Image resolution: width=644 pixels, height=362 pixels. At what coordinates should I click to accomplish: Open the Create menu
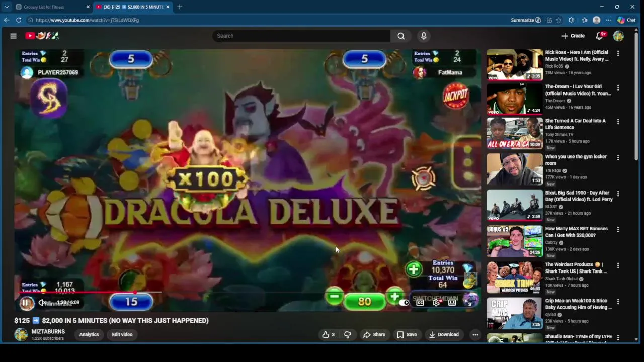pos(573,36)
